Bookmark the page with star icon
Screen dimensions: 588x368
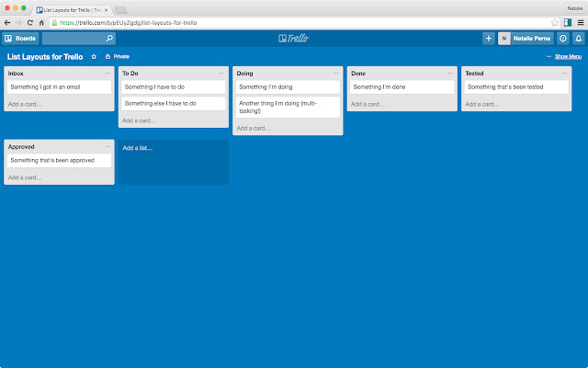(555, 23)
